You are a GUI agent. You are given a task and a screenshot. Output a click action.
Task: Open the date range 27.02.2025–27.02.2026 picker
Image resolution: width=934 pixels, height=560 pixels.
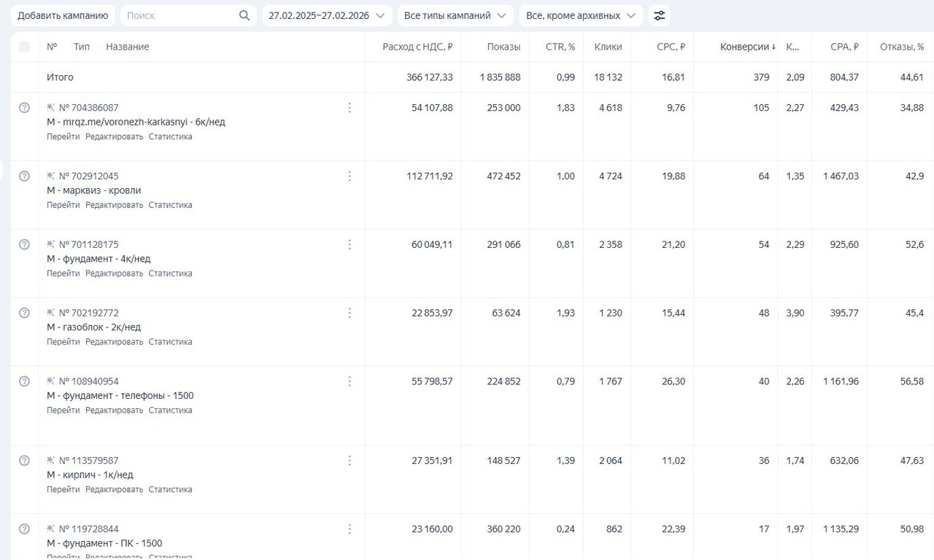coord(326,15)
